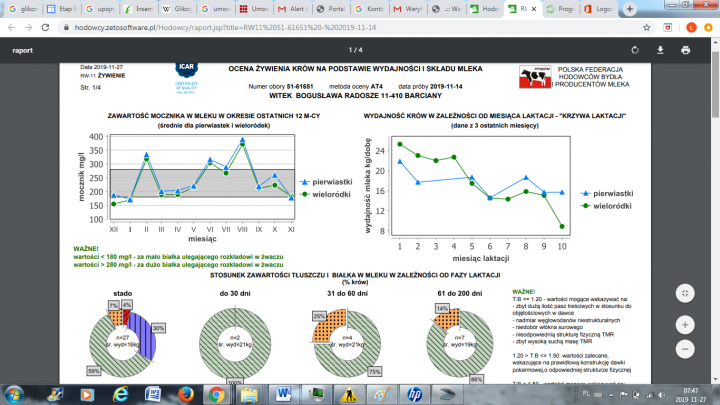
Task: Switch to the Glikoz Wikipedia tab
Action: [172, 9]
